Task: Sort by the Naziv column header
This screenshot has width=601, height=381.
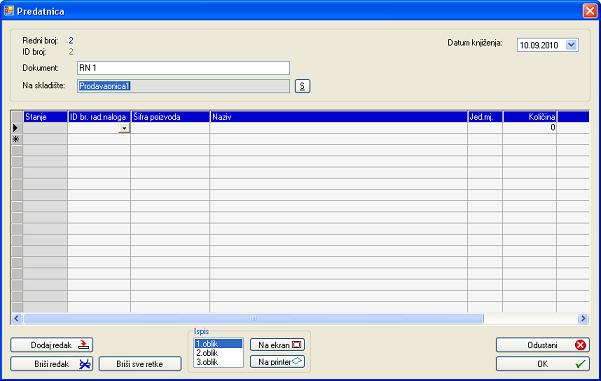Action: 338,117
